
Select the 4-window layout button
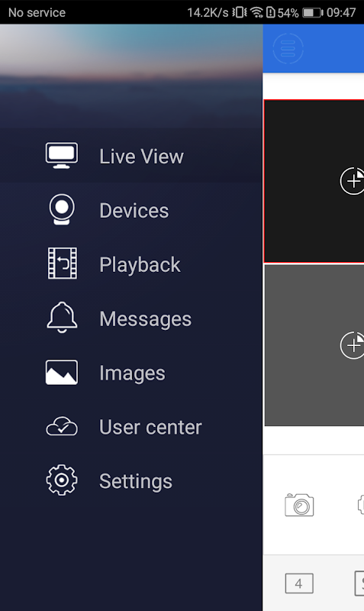pos(299,584)
